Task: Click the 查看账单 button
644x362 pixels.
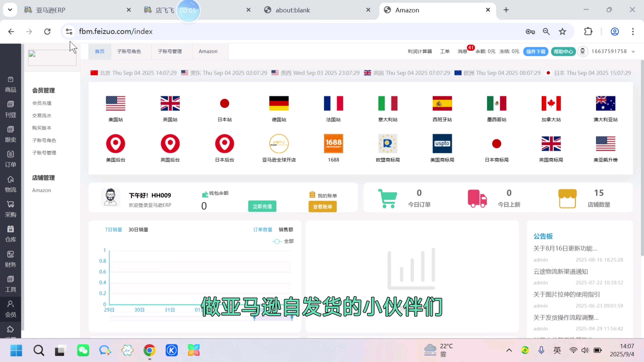Action: (x=323, y=207)
